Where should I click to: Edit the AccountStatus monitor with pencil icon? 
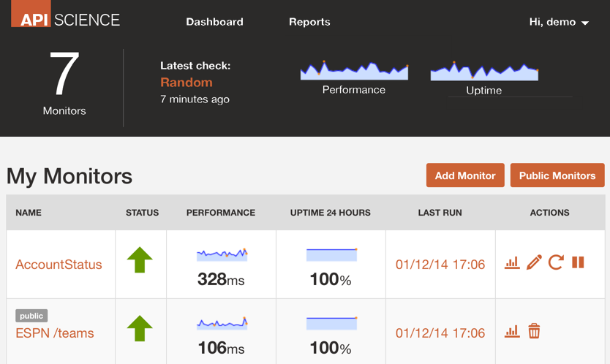click(534, 262)
